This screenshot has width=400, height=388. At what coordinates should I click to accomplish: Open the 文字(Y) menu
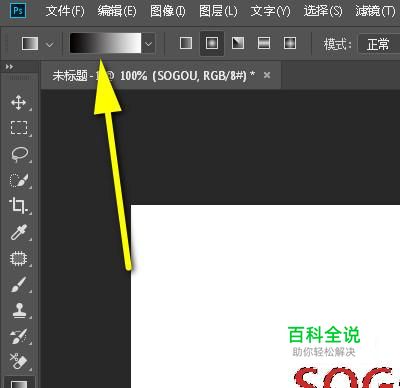[270, 11]
